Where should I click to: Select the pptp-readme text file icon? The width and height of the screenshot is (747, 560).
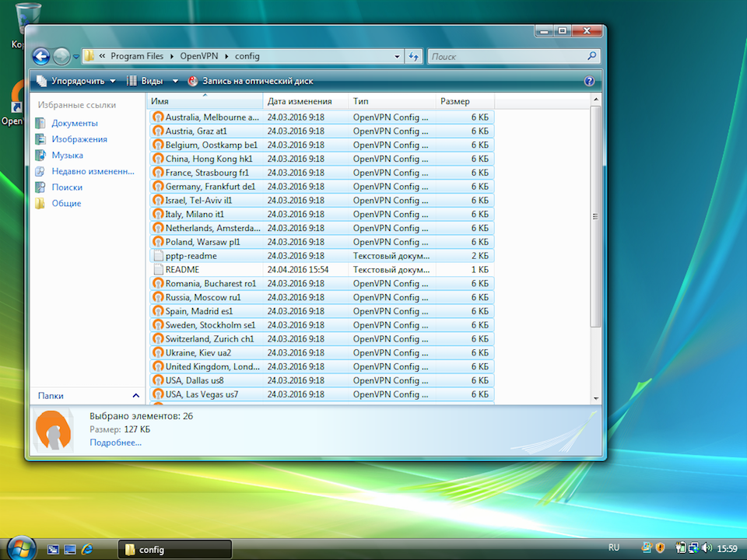[x=158, y=255]
